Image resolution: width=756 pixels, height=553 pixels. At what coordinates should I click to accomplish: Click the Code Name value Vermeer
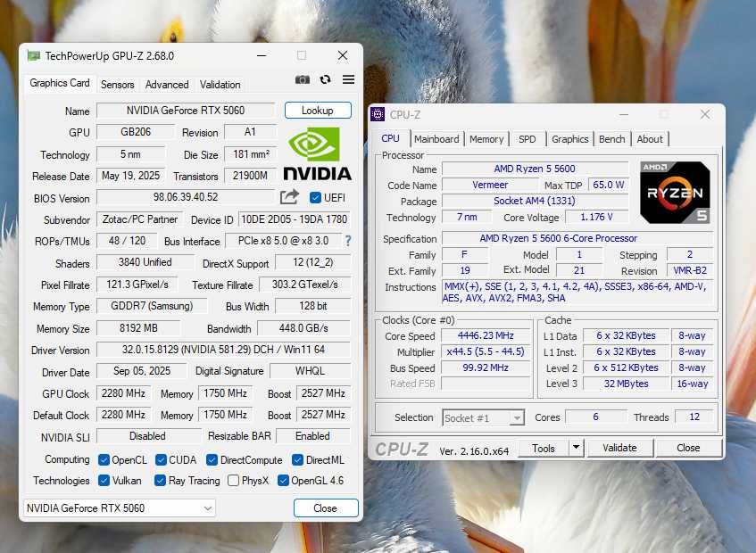pos(490,185)
